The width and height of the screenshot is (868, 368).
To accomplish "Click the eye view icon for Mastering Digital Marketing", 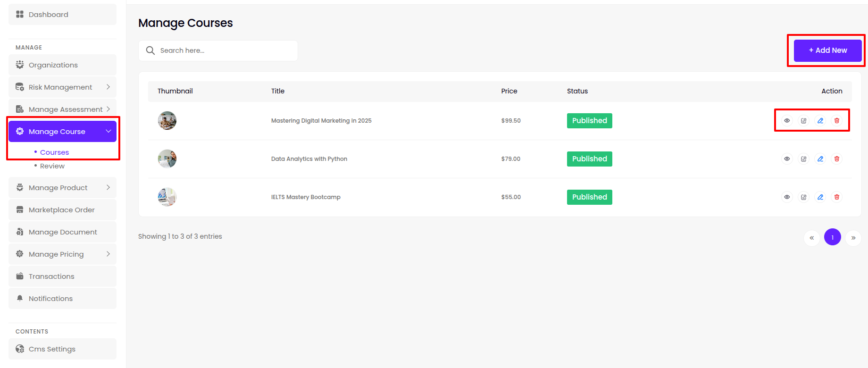I will pyautogui.click(x=787, y=121).
